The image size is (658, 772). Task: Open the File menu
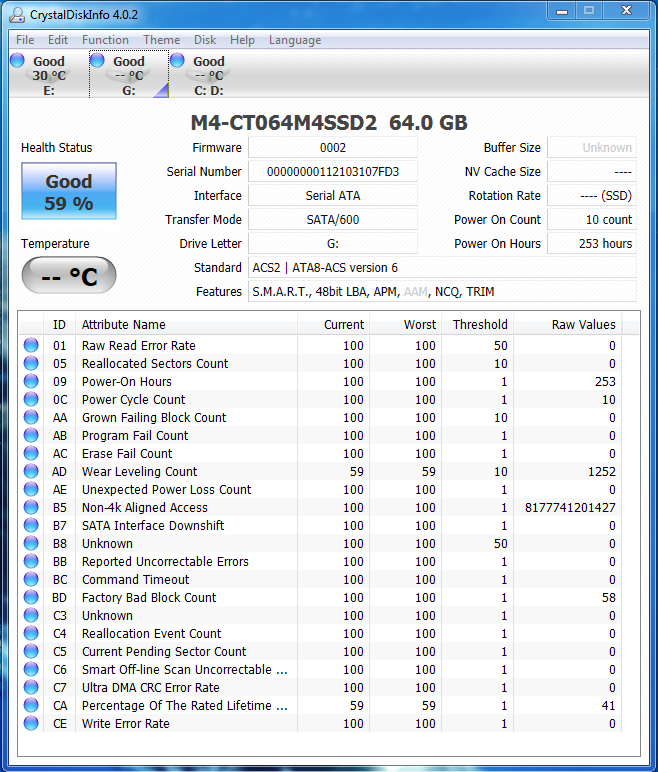pos(25,40)
